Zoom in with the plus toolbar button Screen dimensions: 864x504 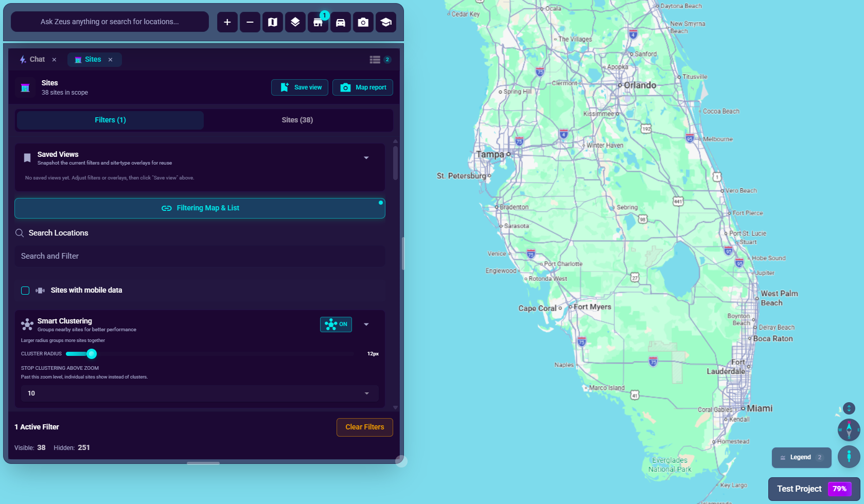[x=227, y=22]
